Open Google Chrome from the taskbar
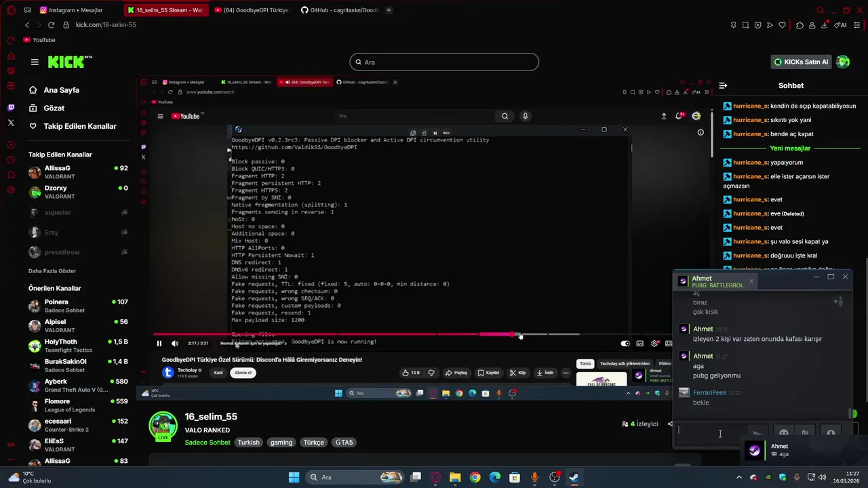The height and width of the screenshot is (488, 868). click(x=475, y=477)
